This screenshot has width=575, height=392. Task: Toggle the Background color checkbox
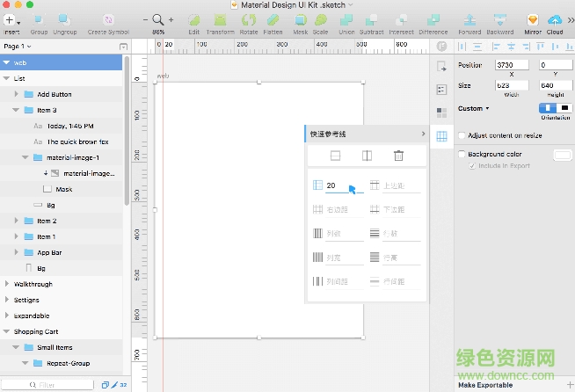pyautogui.click(x=462, y=154)
